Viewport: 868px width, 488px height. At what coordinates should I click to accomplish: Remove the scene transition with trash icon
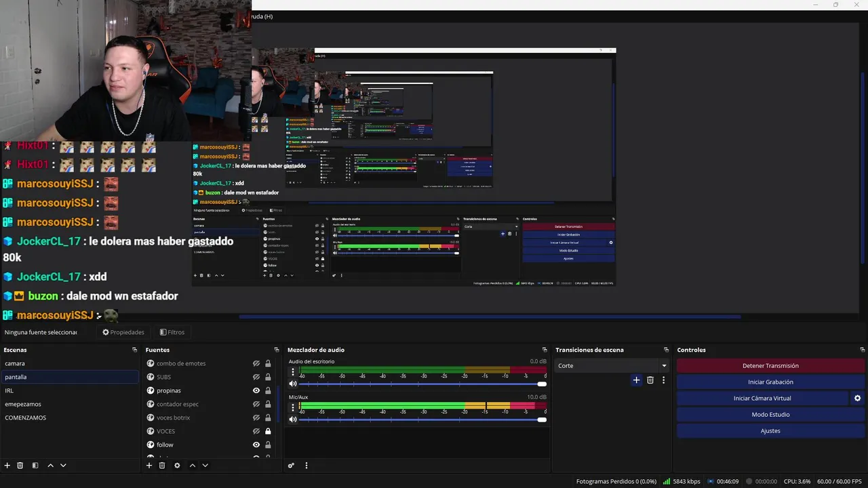point(650,380)
